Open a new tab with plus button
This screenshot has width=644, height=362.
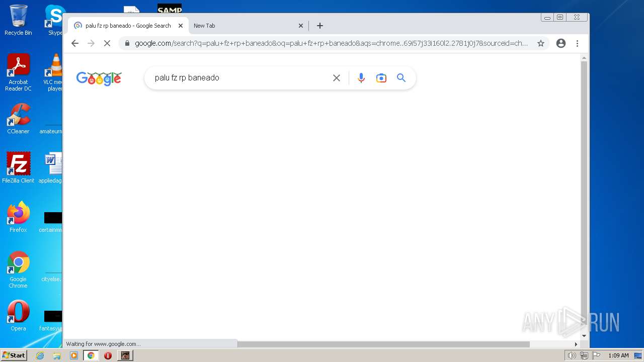[320, 26]
